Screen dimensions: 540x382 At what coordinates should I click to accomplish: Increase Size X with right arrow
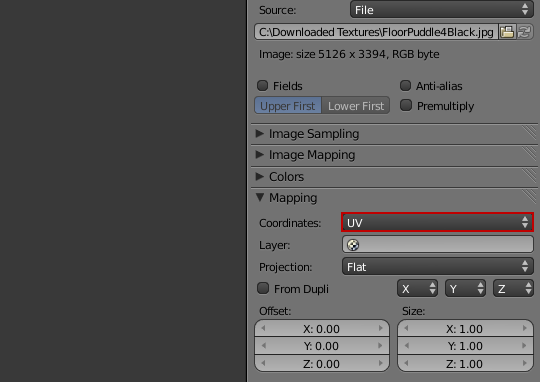pyautogui.click(x=525, y=328)
